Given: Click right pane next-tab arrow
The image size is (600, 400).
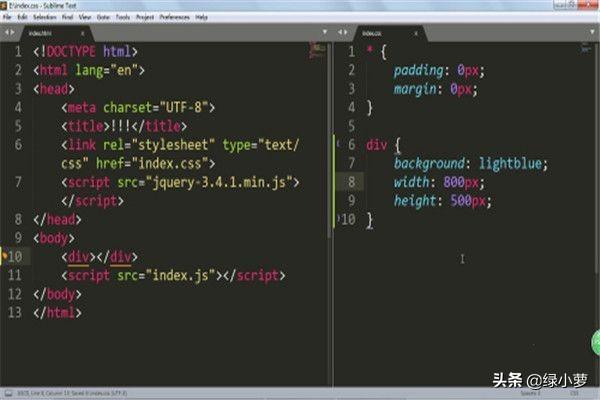Looking at the screenshot, I should [x=346, y=33].
